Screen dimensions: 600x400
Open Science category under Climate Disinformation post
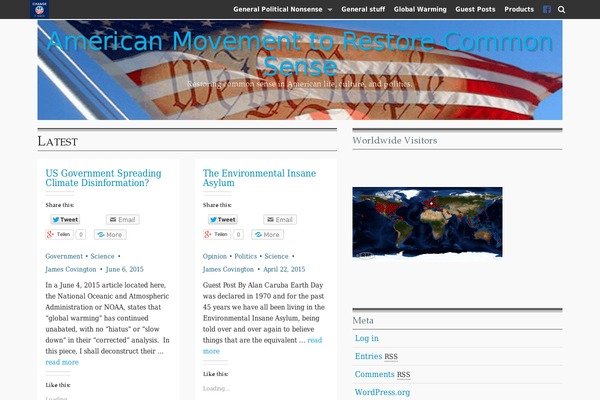pyautogui.click(x=102, y=256)
